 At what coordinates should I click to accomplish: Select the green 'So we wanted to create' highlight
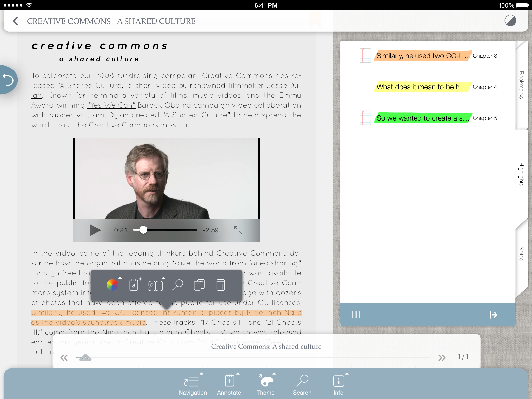(423, 118)
